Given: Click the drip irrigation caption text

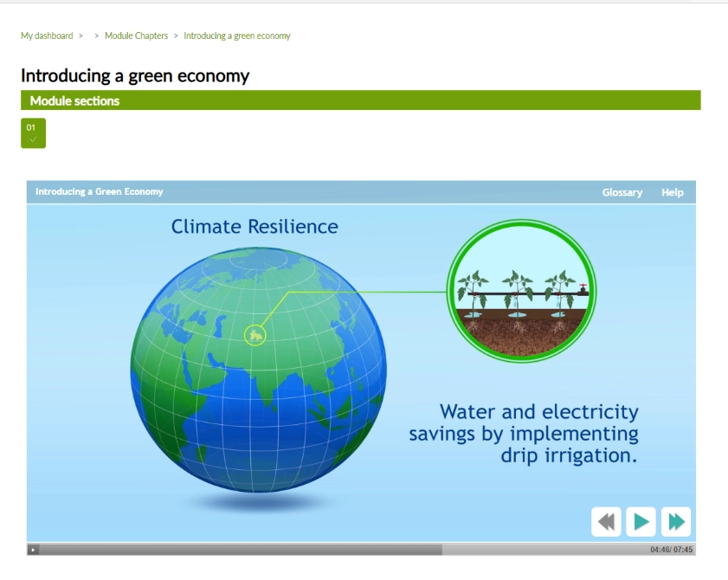Looking at the screenshot, I should point(523,433).
